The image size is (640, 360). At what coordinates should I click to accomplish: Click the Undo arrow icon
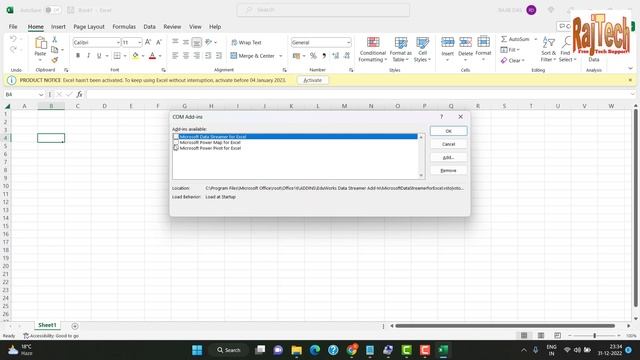(13, 39)
